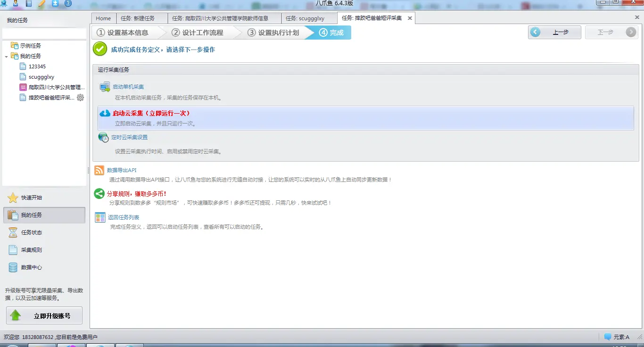Viewport: 644px width, 347px height.
Task: Click the 运行采集任务 section header
Action: [x=366, y=70]
